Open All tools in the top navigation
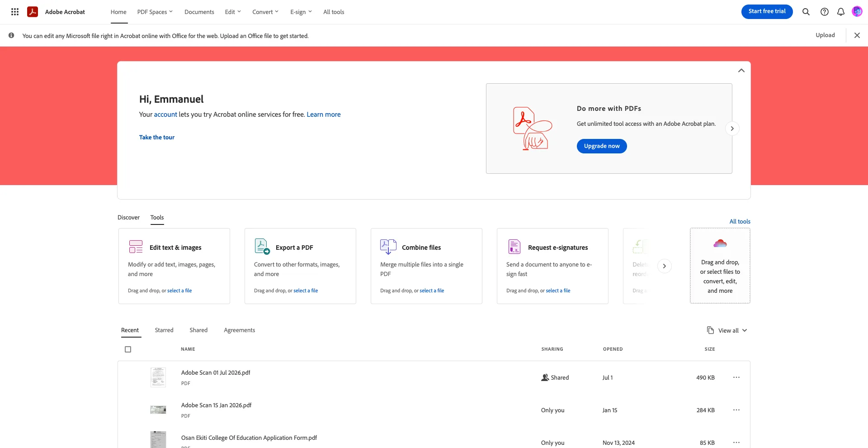Viewport: 868px width, 448px height. [334, 12]
